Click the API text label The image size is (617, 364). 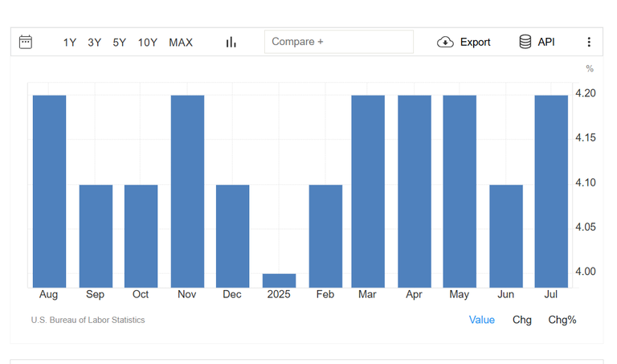[546, 42]
